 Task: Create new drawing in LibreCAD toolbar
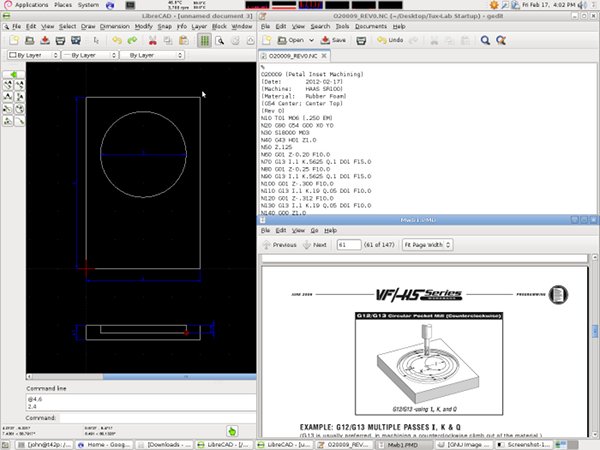point(14,40)
